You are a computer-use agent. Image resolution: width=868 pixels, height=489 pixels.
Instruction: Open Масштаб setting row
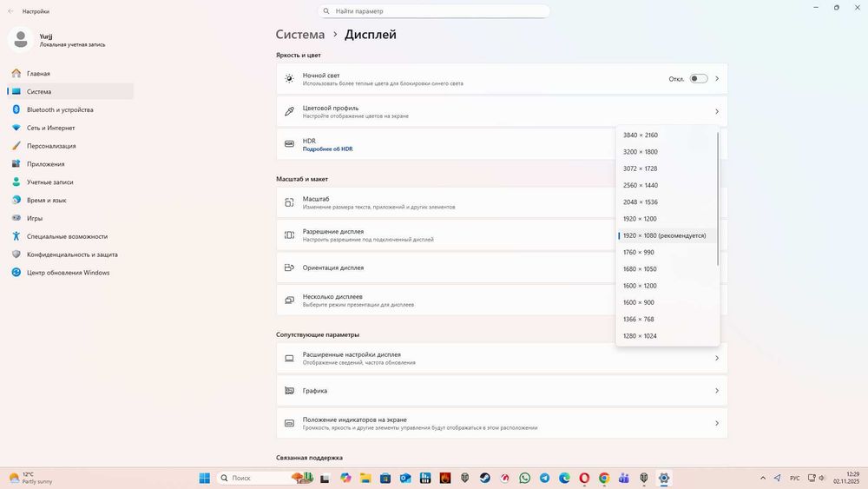coord(502,202)
